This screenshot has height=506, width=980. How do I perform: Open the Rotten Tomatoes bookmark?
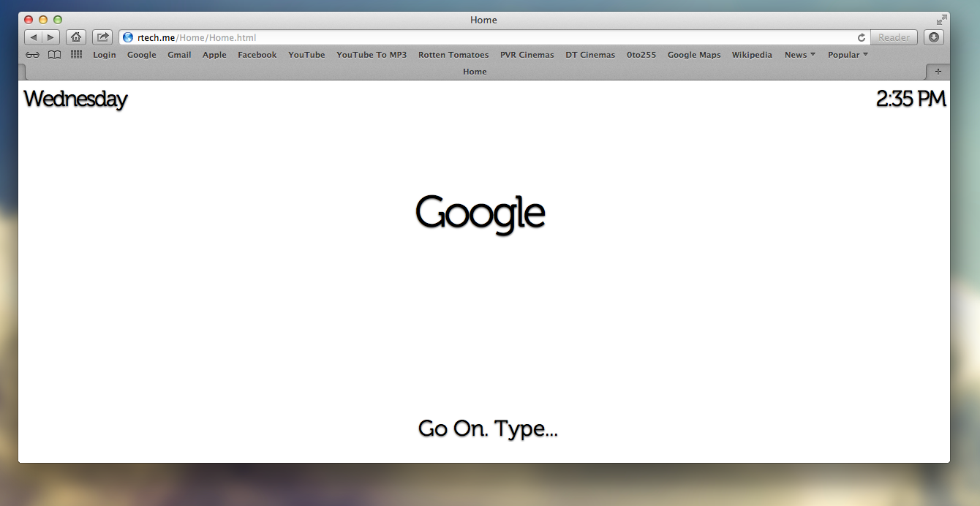coord(453,55)
